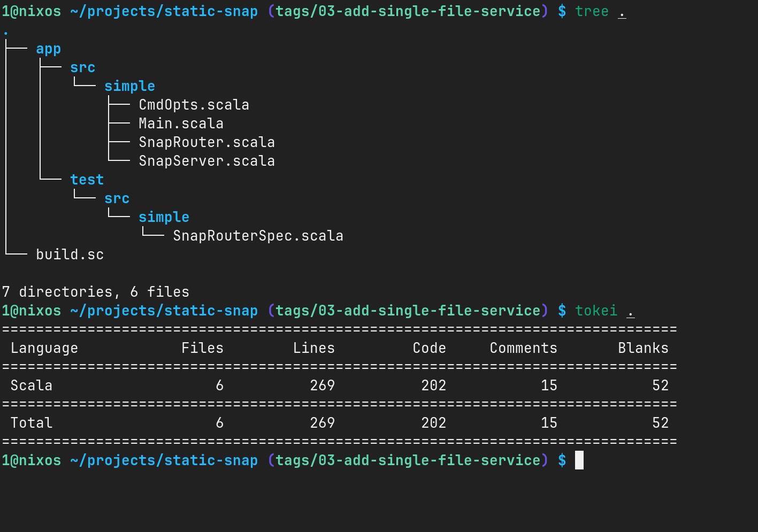The width and height of the screenshot is (758, 532).
Task: Click the Total row label
Action: [x=31, y=423]
